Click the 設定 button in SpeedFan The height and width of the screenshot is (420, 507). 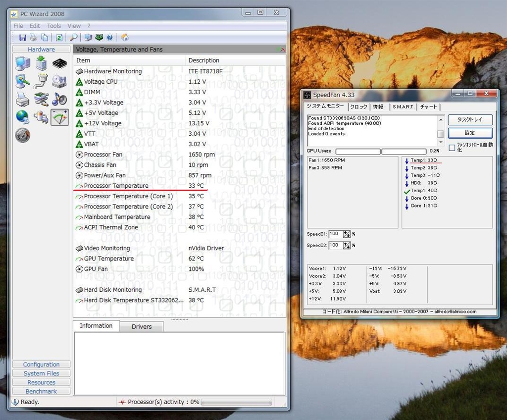470,133
